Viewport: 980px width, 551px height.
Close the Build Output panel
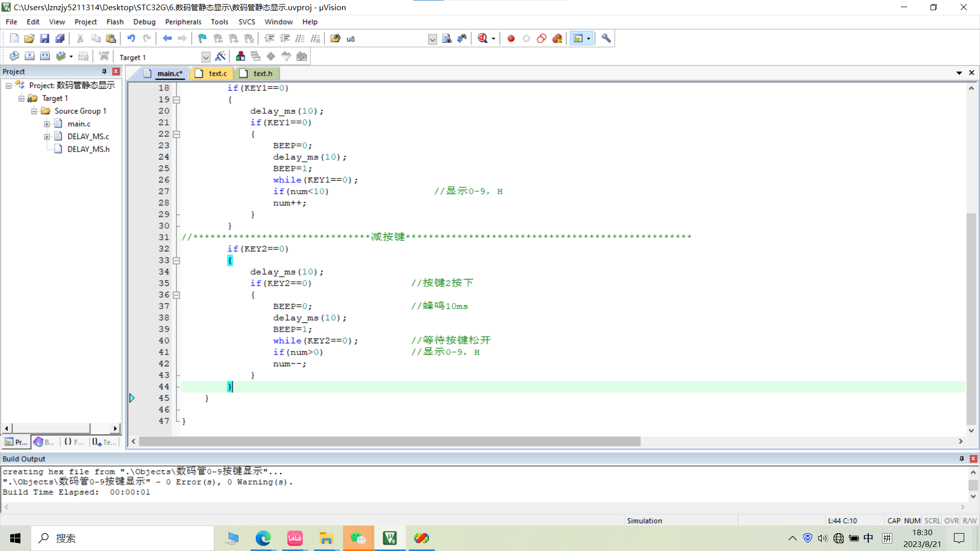(973, 459)
